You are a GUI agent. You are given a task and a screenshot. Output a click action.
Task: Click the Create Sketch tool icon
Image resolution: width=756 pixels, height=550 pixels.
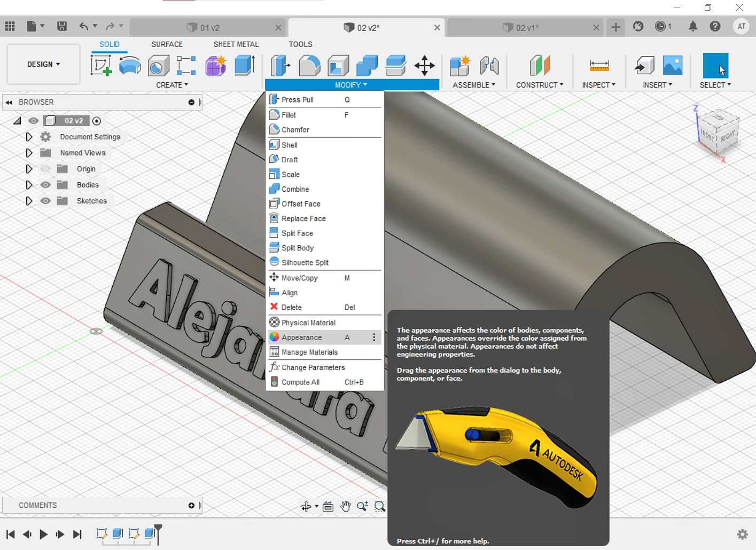101,66
